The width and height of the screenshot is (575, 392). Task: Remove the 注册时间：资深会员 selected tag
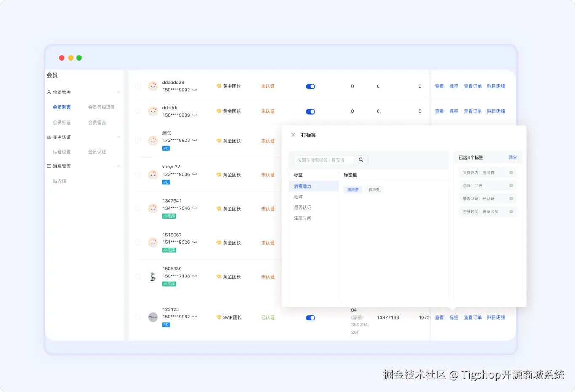point(511,212)
